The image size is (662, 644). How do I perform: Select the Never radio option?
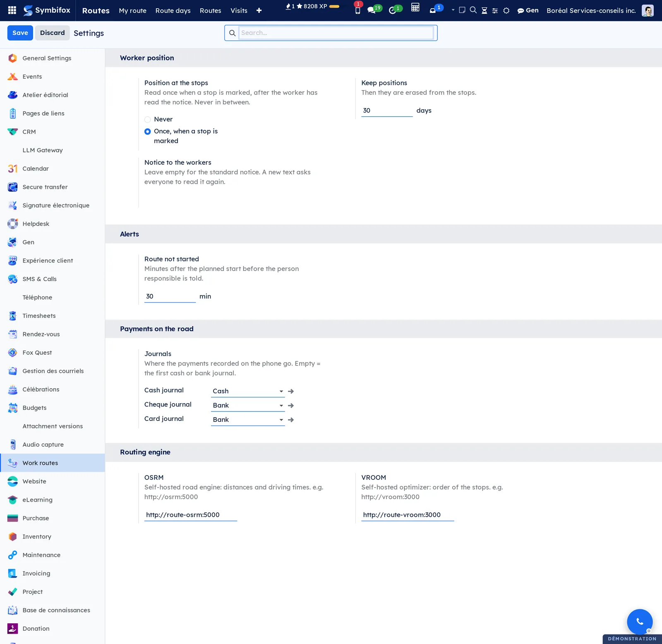(148, 120)
